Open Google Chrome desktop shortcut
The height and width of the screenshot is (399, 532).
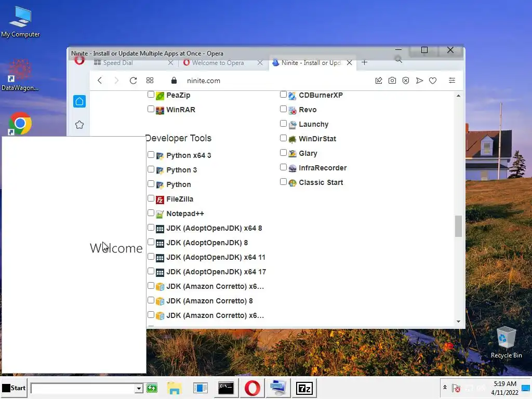point(20,124)
